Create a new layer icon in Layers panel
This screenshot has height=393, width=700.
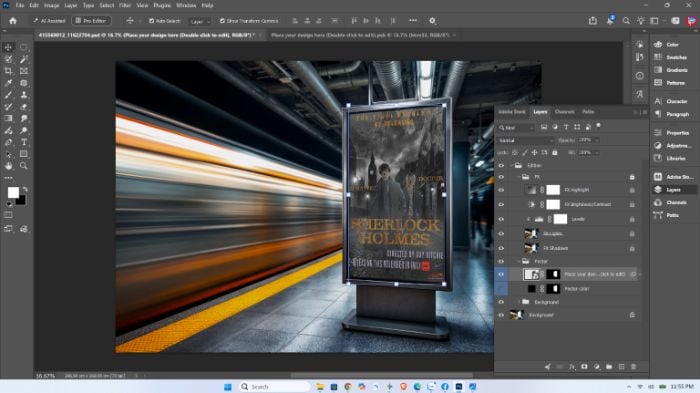pyautogui.click(x=621, y=367)
